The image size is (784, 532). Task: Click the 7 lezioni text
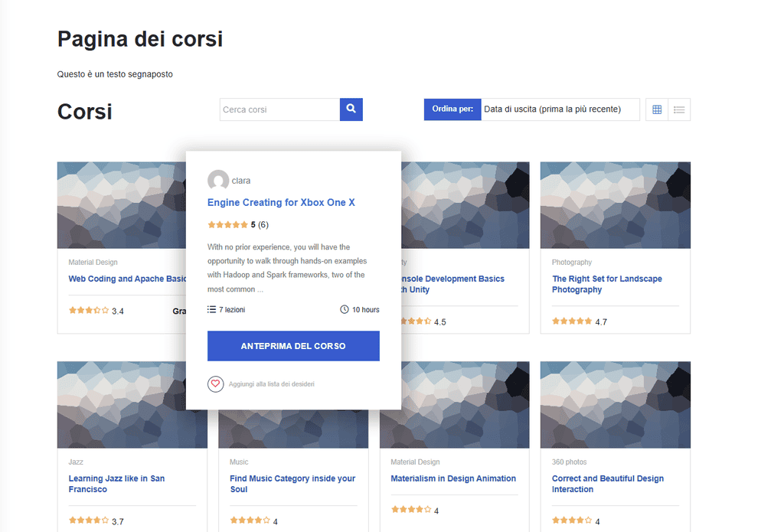232,309
